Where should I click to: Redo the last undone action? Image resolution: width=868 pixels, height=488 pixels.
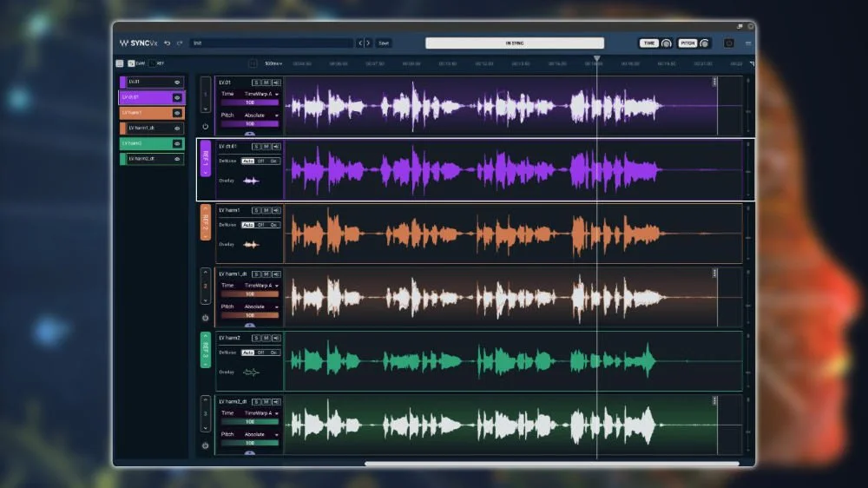tap(180, 43)
